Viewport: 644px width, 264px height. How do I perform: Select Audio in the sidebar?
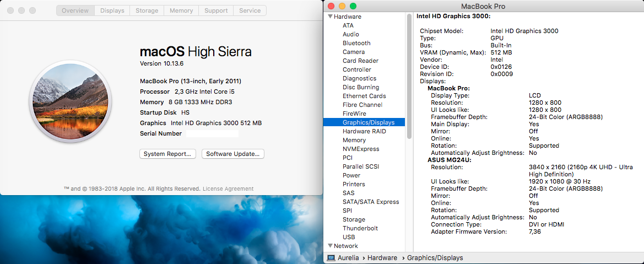click(351, 34)
